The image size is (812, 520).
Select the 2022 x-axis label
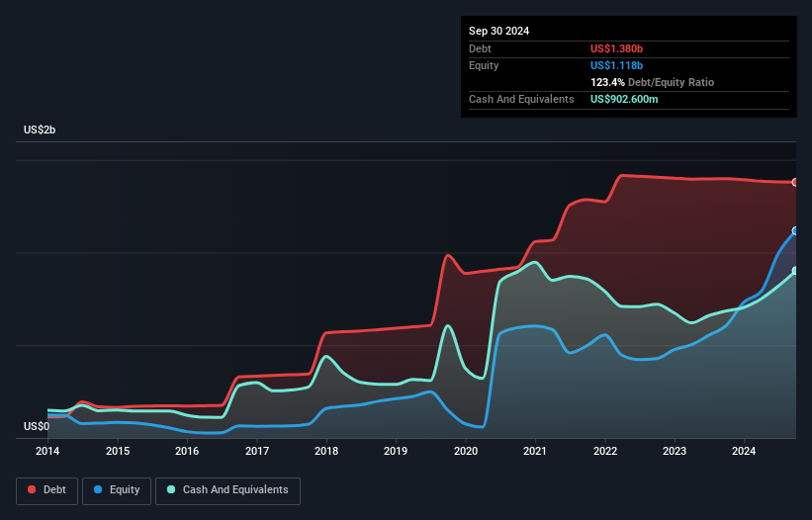[605, 451]
